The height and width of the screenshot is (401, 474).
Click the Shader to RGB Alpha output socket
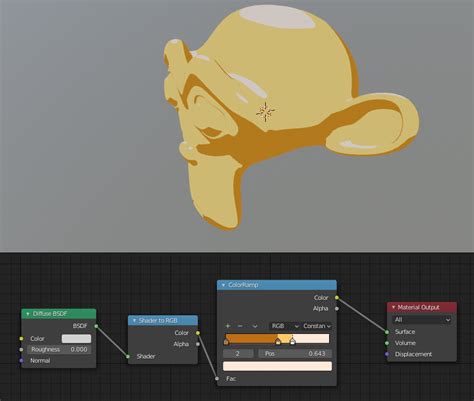[x=198, y=344]
